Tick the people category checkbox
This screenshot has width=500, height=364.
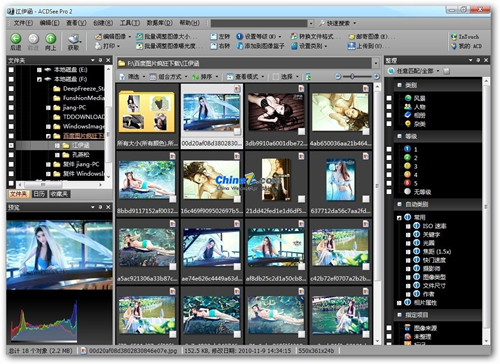coord(389,107)
